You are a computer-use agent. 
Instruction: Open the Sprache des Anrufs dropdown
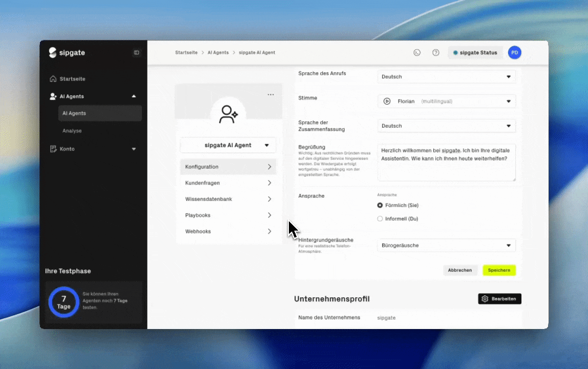pos(446,77)
